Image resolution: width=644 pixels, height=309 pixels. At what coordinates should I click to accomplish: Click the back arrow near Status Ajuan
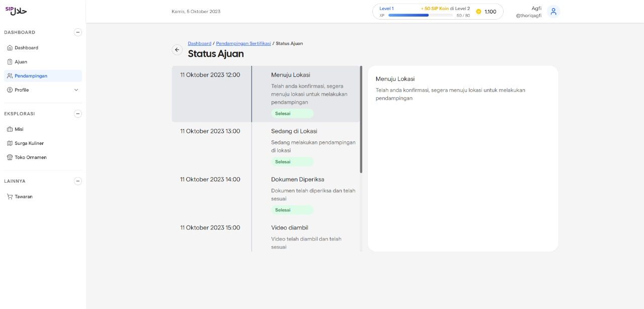[x=177, y=50]
